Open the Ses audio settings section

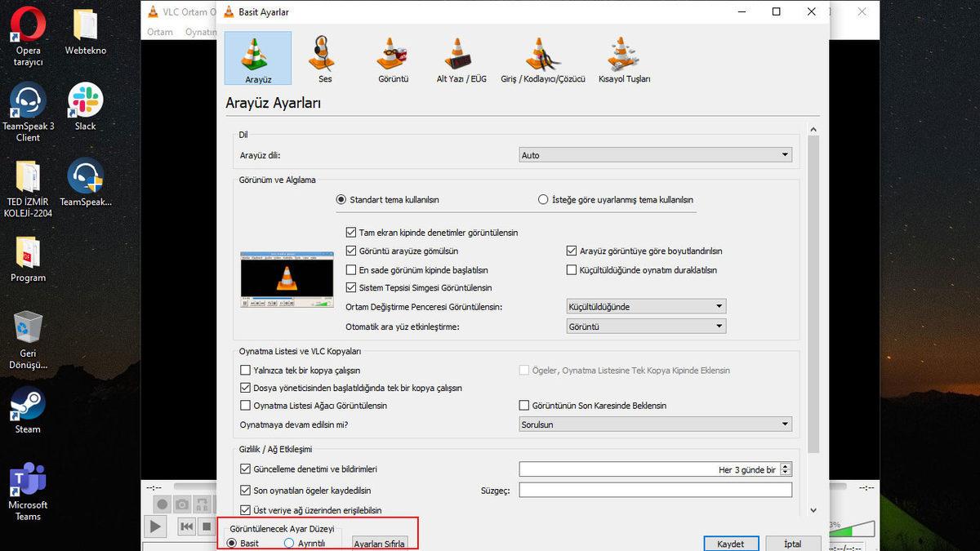point(323,57)
